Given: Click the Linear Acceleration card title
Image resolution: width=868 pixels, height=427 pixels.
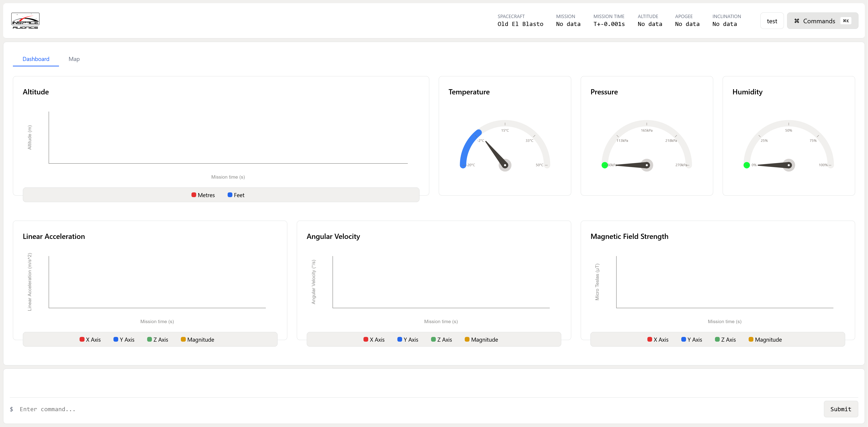Looking at the screenshot, I should click(x=54, y=237).
